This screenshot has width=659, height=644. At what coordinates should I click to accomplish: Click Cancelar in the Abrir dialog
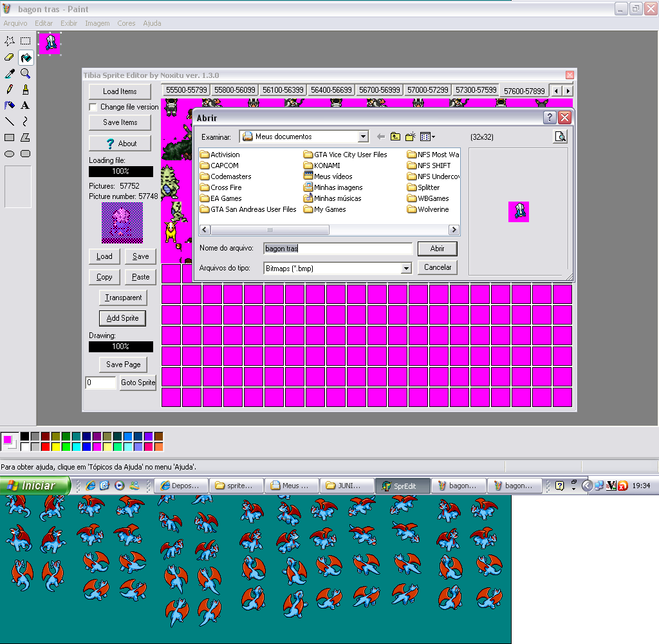437,267
